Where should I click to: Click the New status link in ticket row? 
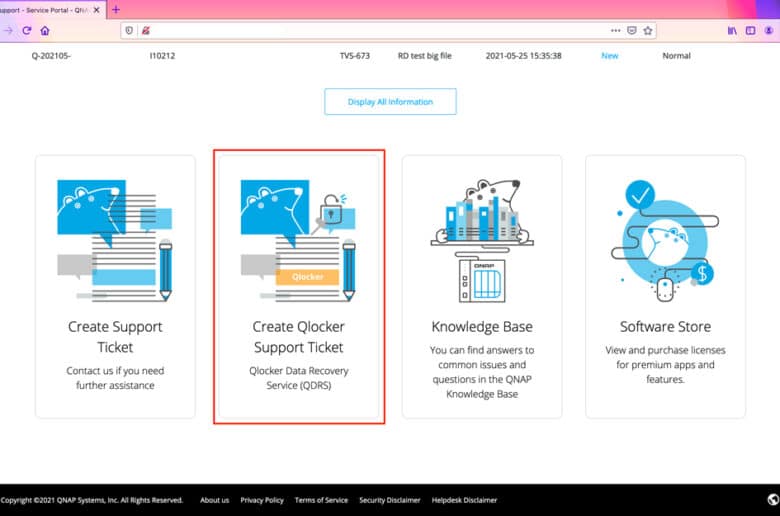(609, 56)
